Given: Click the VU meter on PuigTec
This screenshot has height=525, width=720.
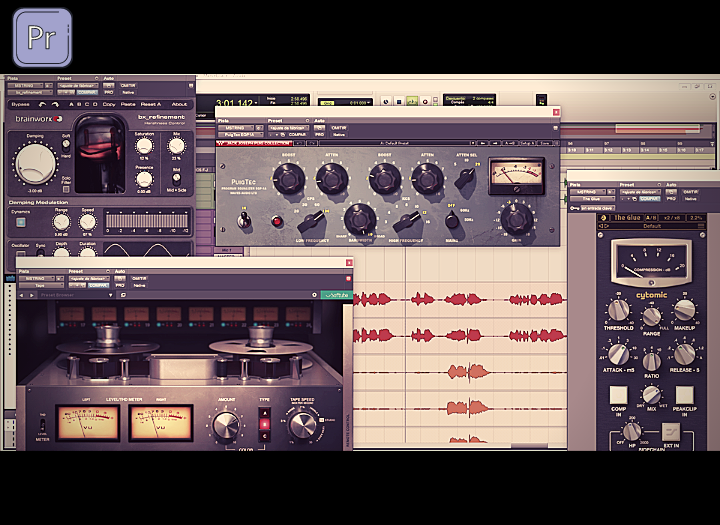Looking at the screenshot, I should [x=517, y=175].
